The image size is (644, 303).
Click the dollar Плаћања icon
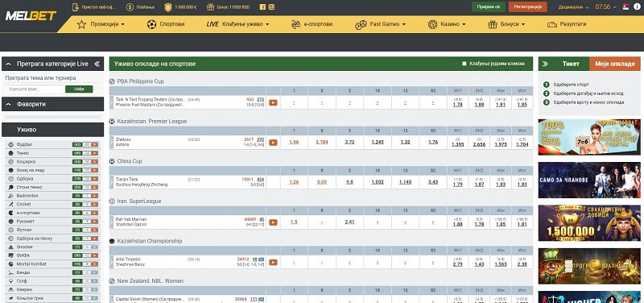click(x=130, y=7)
